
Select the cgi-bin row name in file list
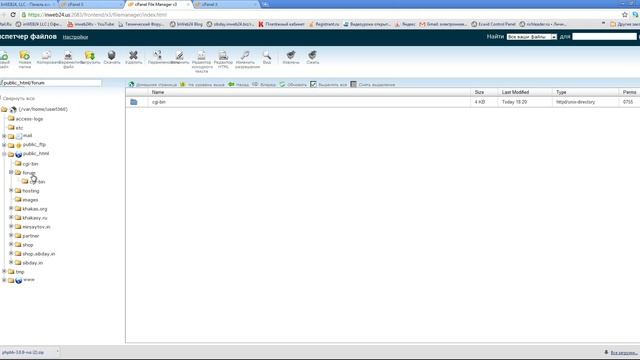pyautogui.click(x=158, y=102)
